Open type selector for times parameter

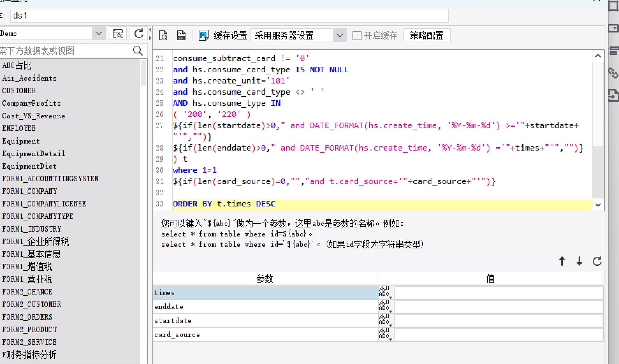[x=386, y=293]
